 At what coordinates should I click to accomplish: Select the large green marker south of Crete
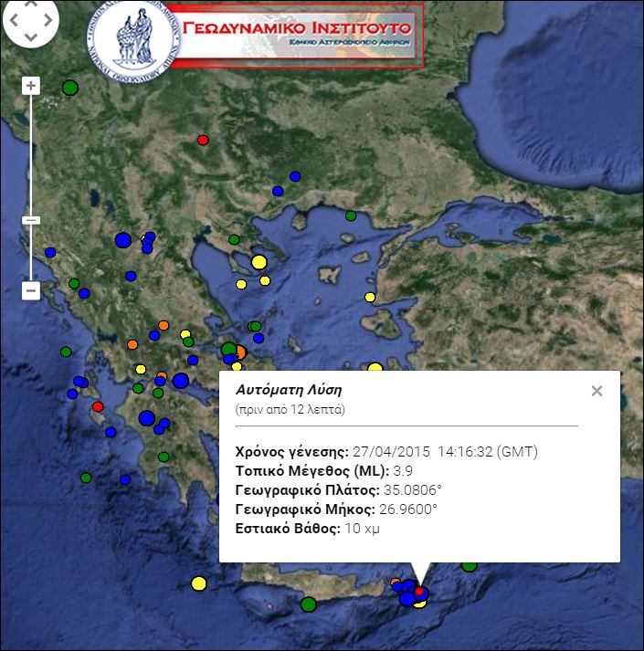pos(308,604)
